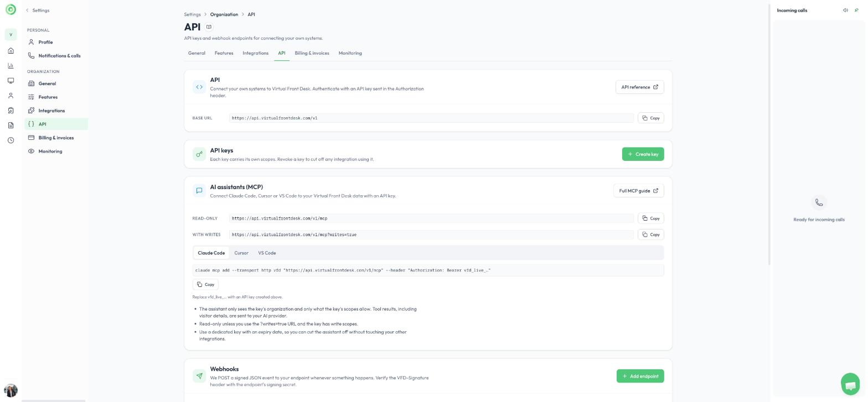Switch to the Features tab
The width and height of the screenshot is (868, 402).
click(224, 53)
